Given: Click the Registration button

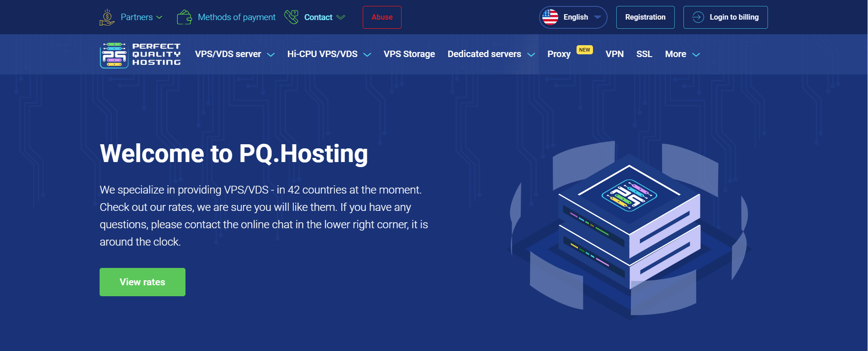Looking at the screenshot, I should [645, 17].
